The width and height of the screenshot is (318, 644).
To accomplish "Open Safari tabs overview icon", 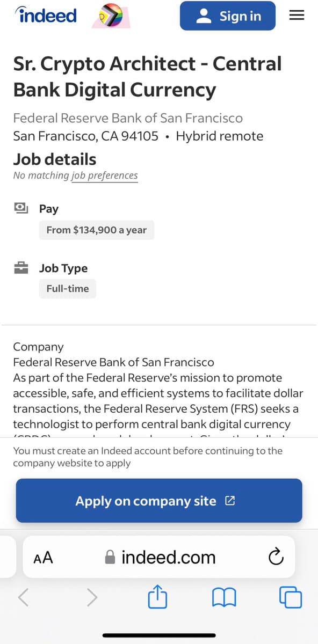I will click(291, 597).
